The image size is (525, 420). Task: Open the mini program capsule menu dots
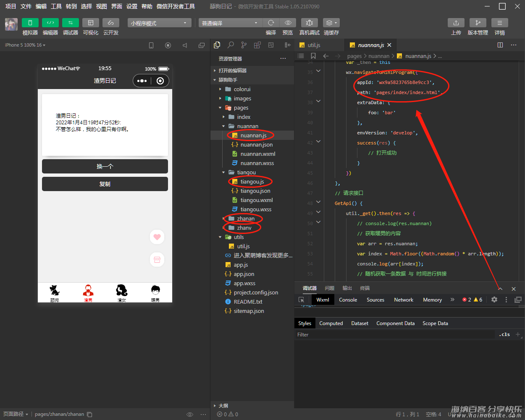point(142,81)
